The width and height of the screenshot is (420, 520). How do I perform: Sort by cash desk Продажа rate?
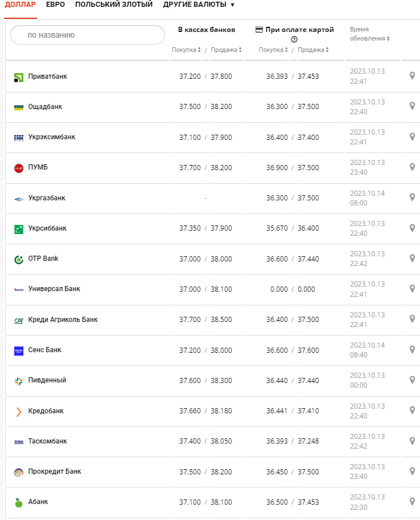[x=226, y=50]
